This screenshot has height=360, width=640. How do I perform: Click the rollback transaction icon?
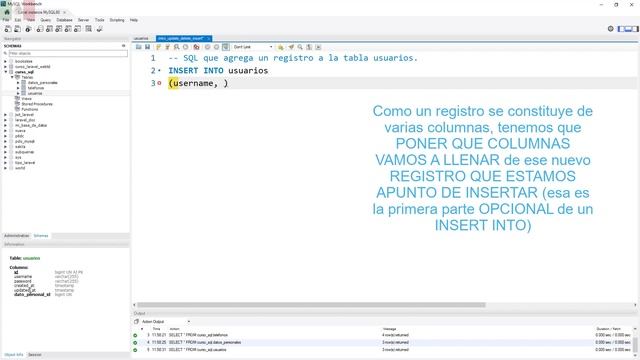pyautogui.click(x=216, y=47)
